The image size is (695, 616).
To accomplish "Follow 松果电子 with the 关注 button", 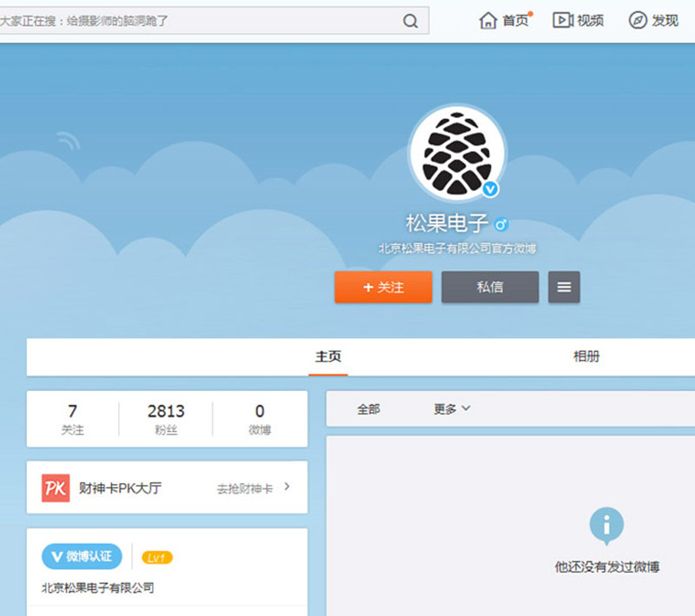I will click(x=383, y=288).
